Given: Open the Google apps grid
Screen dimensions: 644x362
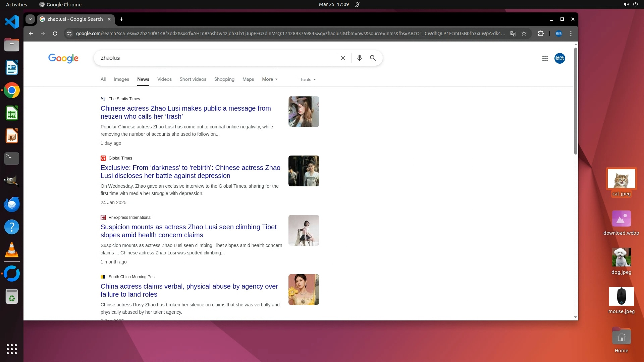Looking at the screenshot, I should click(x=545, y=58).
